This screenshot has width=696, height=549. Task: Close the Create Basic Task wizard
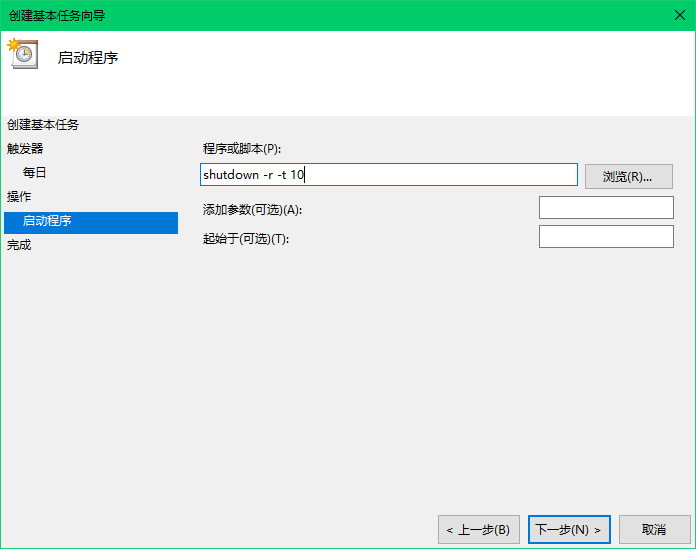tap(680, 16)
